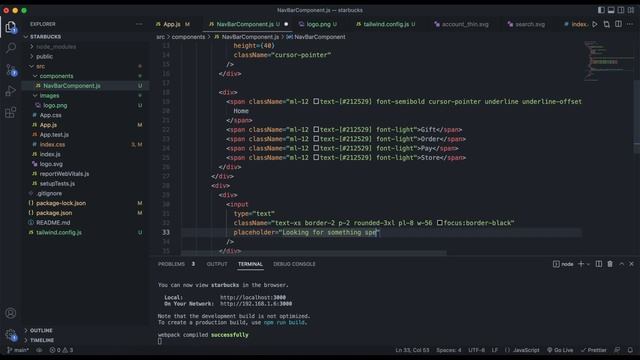Click Prettier in status bar
This screenshot has height=360, width=640.
pos(593,350)
